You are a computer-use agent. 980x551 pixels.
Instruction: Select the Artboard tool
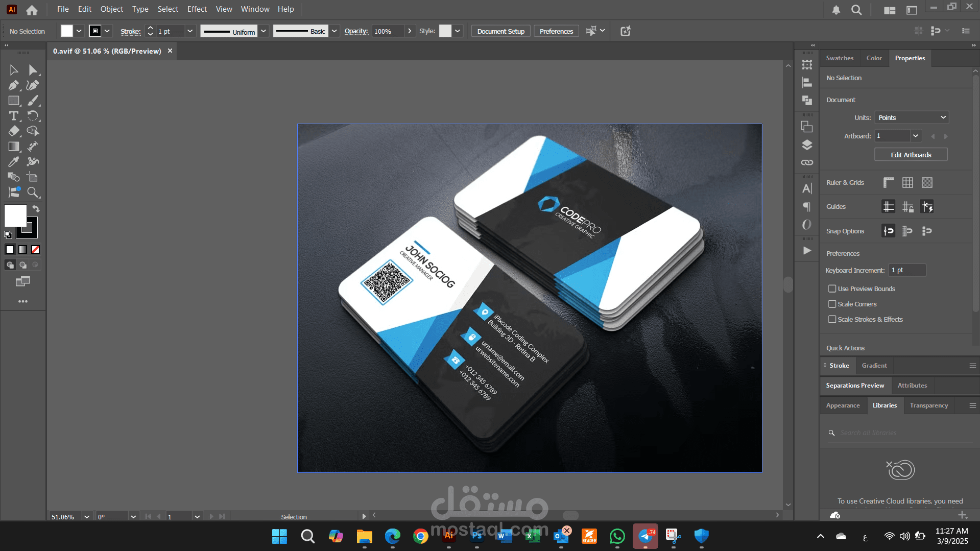33,177
